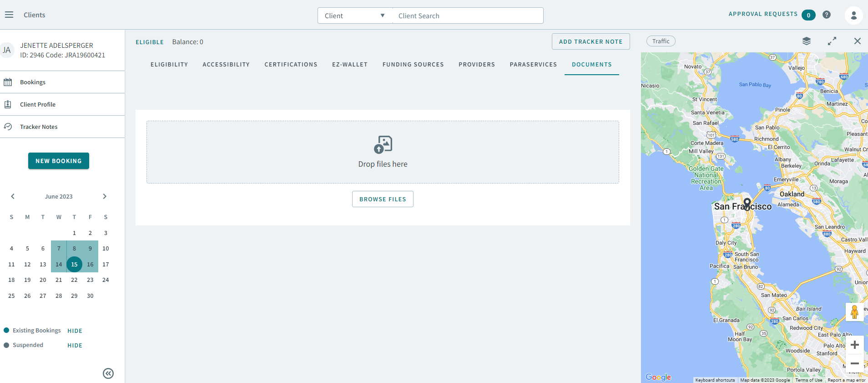Screen dimensions: 868x383
Task: Go to previous month in calendar
Action: coord(13,196)
